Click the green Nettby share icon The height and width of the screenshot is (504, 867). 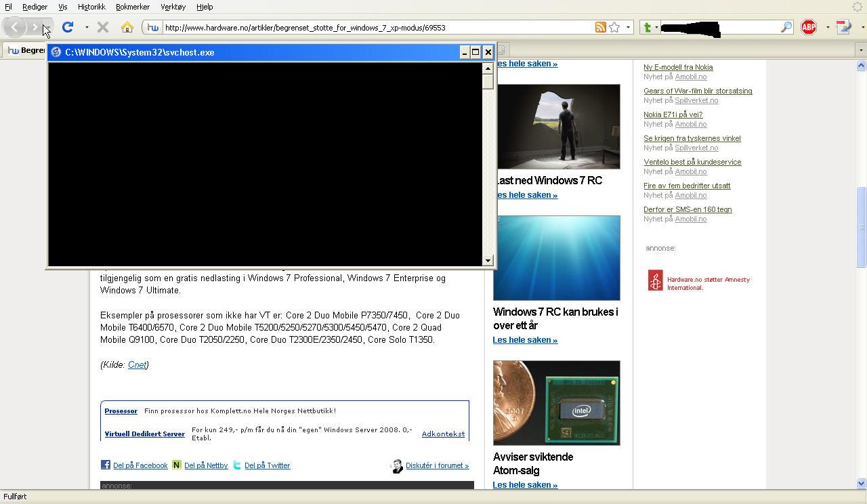(177, 465)
